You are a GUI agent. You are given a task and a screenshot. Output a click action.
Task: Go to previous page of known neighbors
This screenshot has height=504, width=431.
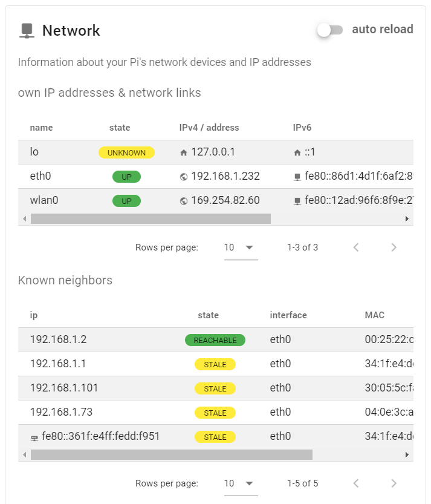tap(356, 483)
